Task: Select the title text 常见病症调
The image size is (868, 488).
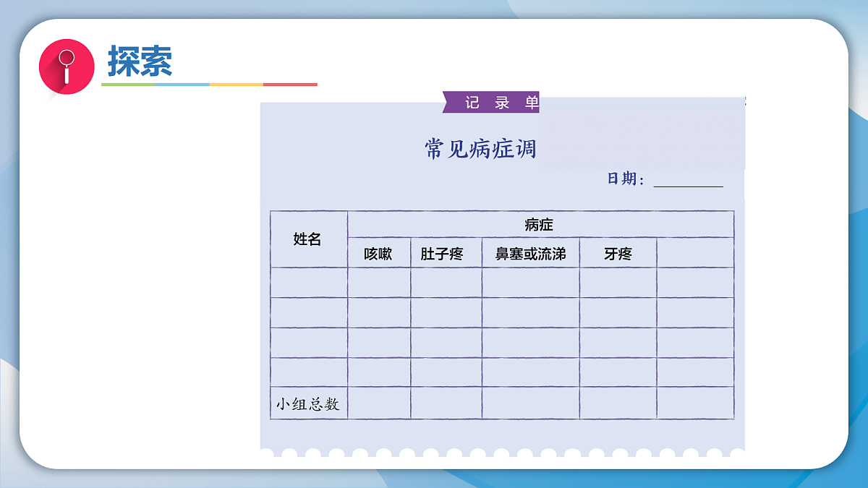Action: [480, 149]
